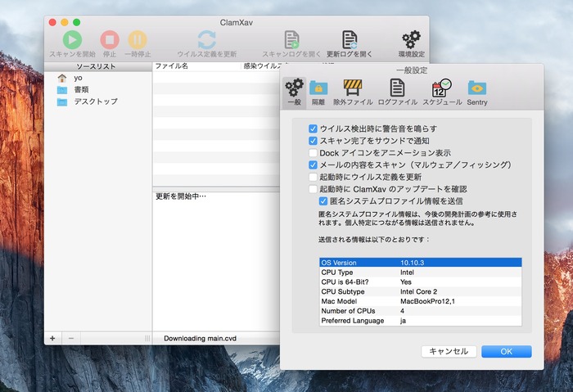Screen dimensions: 573x392
Task: Toggle メールの内容をスキャン checkbox
Action: (313, 164)
